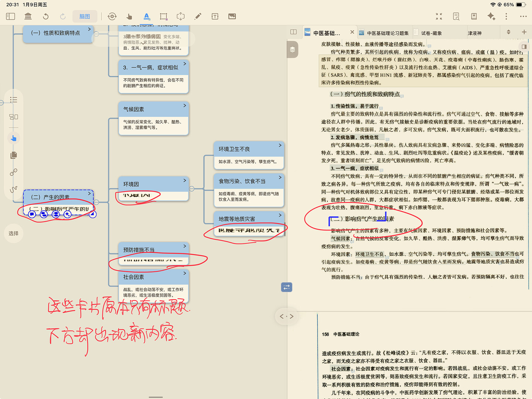Toggle the document split-view icon
Image resolution: width=532 pixels, height=399 pixels.
294,32
